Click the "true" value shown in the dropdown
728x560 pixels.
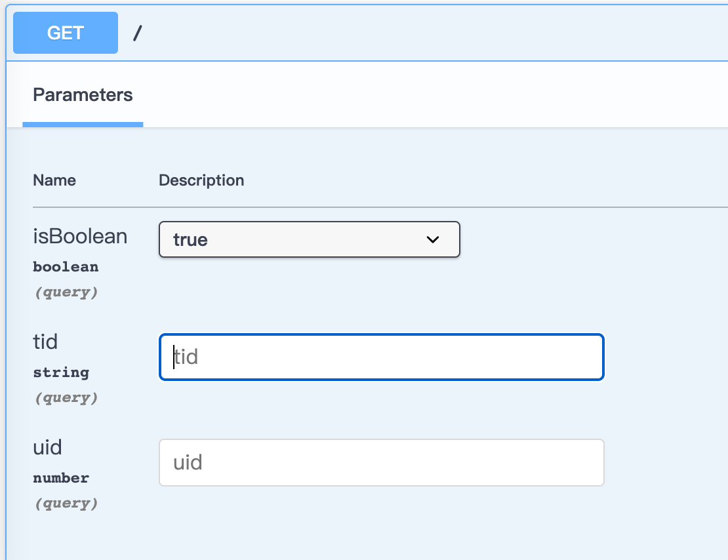tap(190, 240)
